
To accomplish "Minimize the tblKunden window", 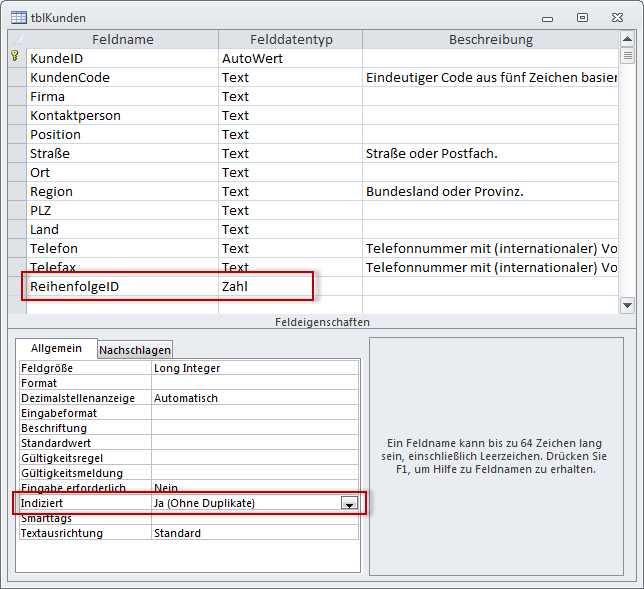I will point(546,17).
